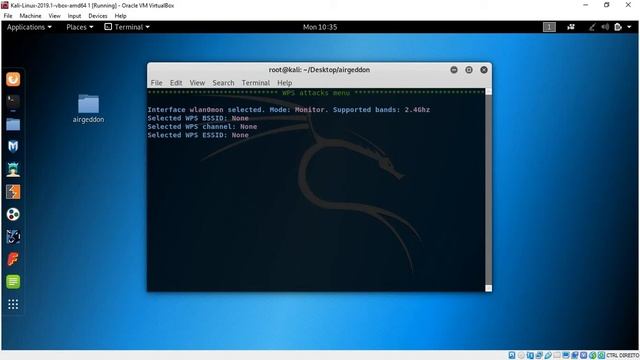Open the Help menu in terminal

point(284,83)
